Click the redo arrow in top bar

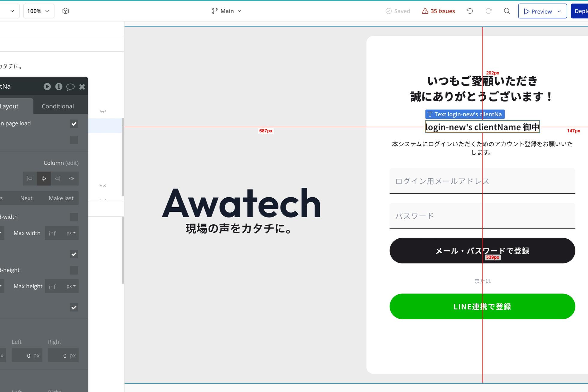pyautogui.click(x=489, y=11)
